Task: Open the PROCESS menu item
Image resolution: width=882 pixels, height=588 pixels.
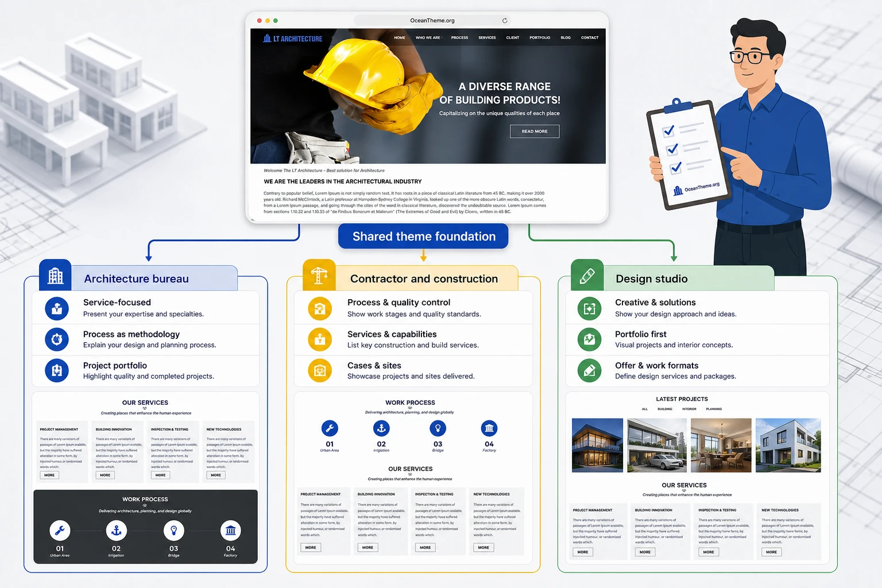Action: pos(459,38)
